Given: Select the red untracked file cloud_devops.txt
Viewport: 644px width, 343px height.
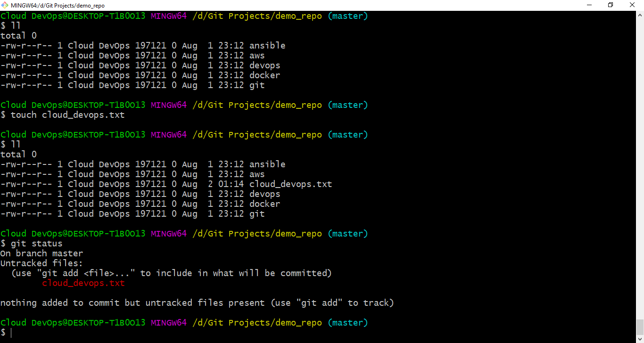Looking at the screenshot, I should 83,283.
